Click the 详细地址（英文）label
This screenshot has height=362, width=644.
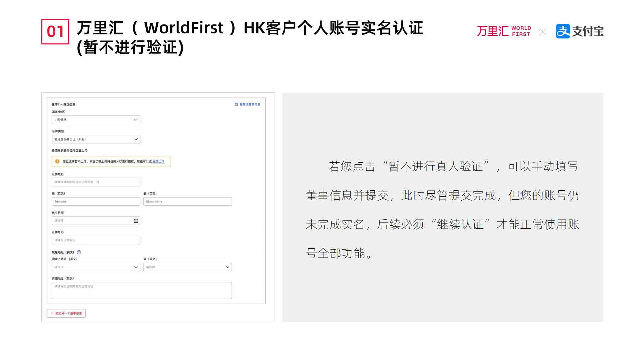pyautogui.click(x=63, y=278)
